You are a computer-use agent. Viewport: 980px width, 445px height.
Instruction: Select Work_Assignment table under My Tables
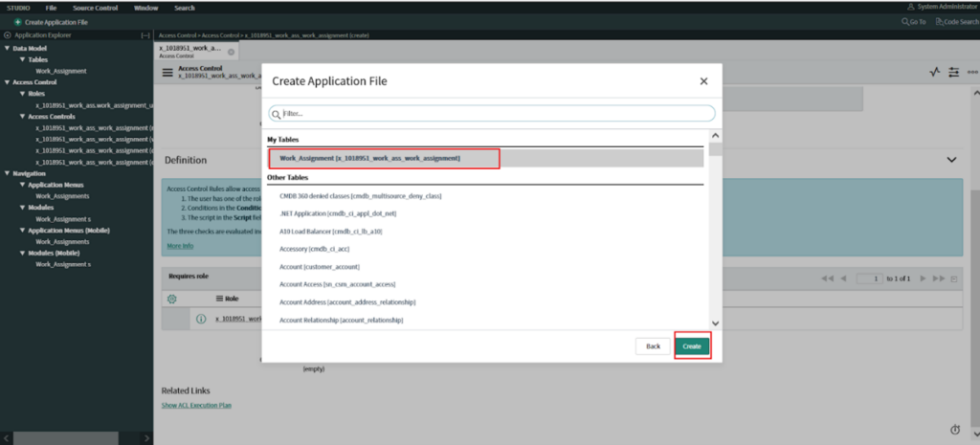369,158
